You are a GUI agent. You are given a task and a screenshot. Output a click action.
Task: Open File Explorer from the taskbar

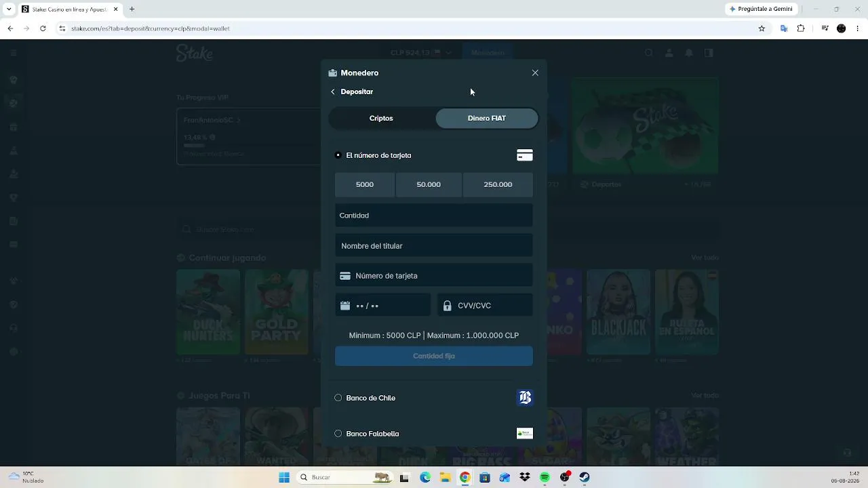(x=445, y=477)
